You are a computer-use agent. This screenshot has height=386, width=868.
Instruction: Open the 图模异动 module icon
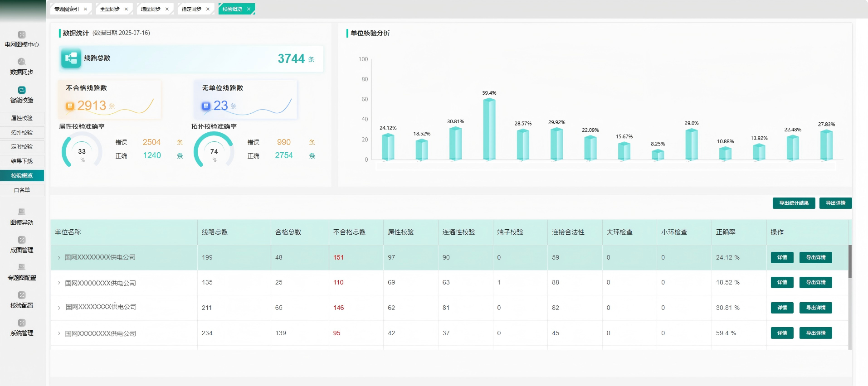22,212
